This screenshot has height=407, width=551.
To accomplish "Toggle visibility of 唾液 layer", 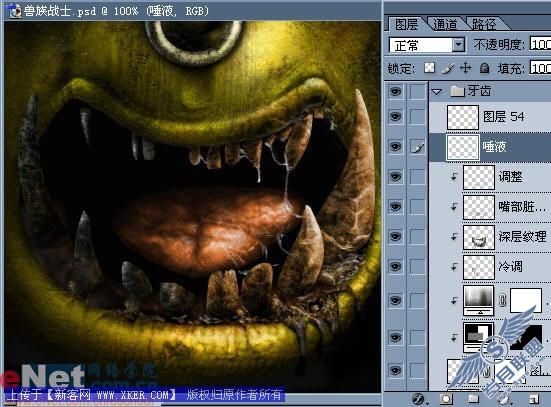I will pyautogui.click(x=395, y=147).
